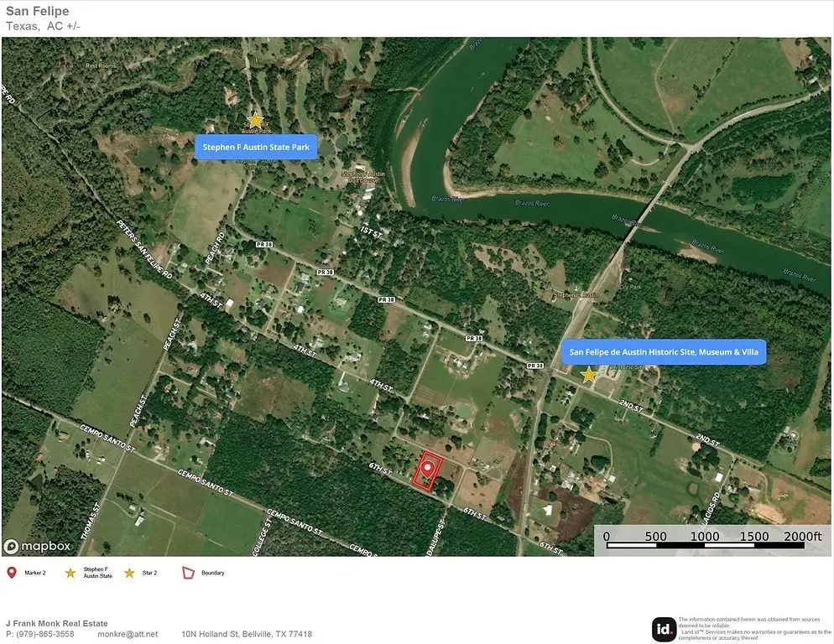834x644 pixels.
Task: Click the Star 2 legend star icon
Action: (129, 573)
